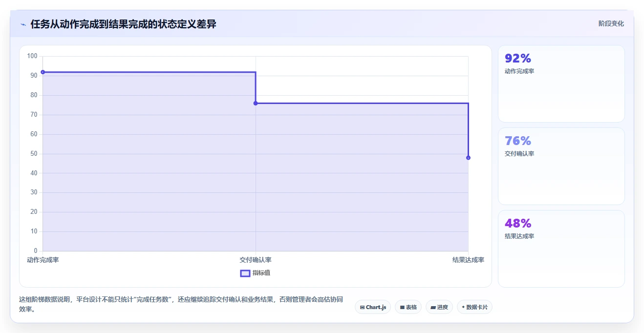
Task: Select the 92% 动作完成率 card
Action: coord(561,83)
